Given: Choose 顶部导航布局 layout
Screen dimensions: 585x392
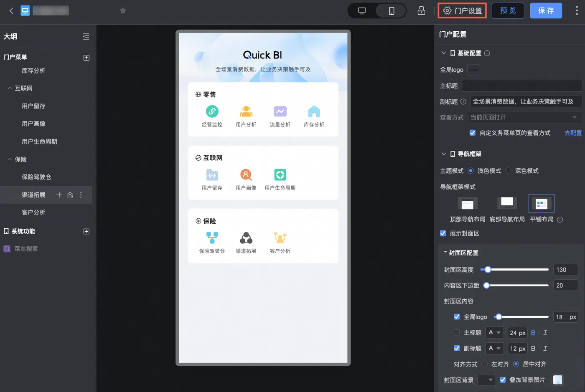Looking at the screenshot, I should point(468,204).
